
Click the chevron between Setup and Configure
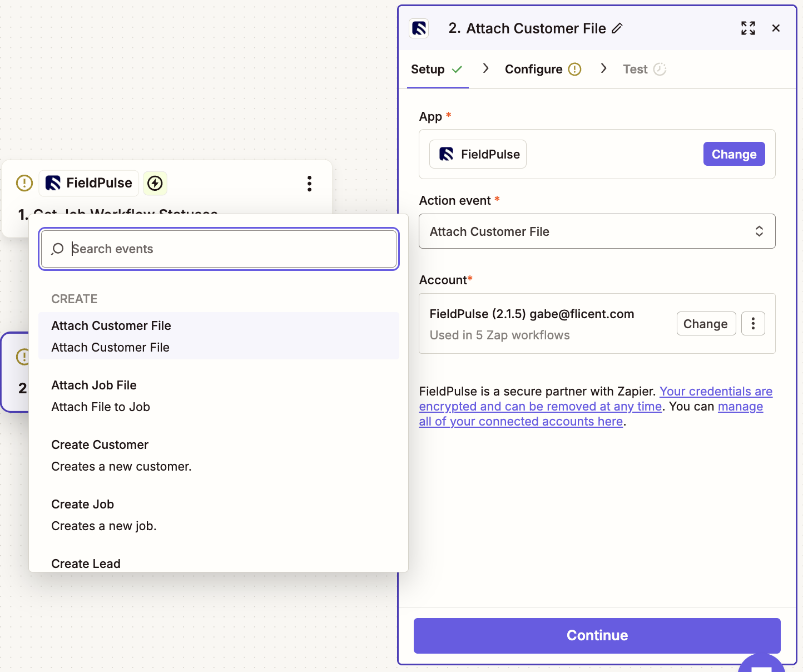point(485,68)
